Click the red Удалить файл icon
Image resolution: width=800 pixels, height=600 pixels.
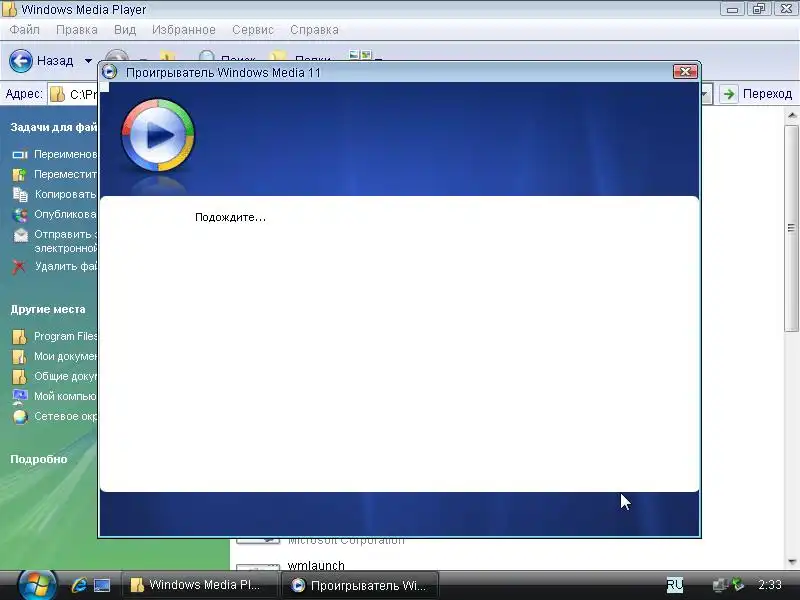tap(19, 266)
